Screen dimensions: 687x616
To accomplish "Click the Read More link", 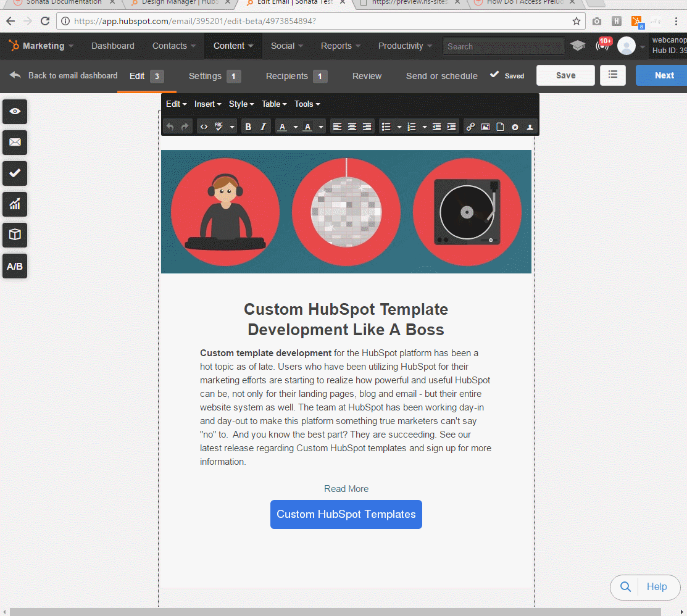I will point(346,489).
